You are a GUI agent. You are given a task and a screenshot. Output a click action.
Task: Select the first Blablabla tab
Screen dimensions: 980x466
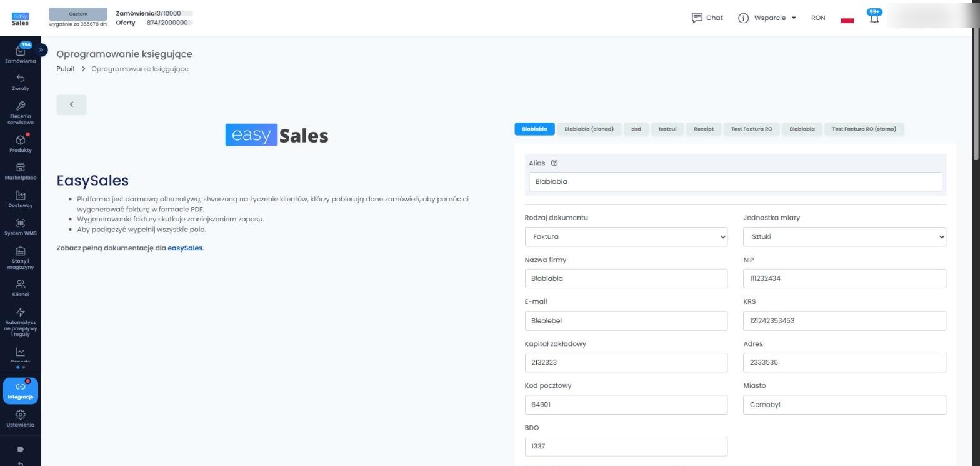coord(534,129)
